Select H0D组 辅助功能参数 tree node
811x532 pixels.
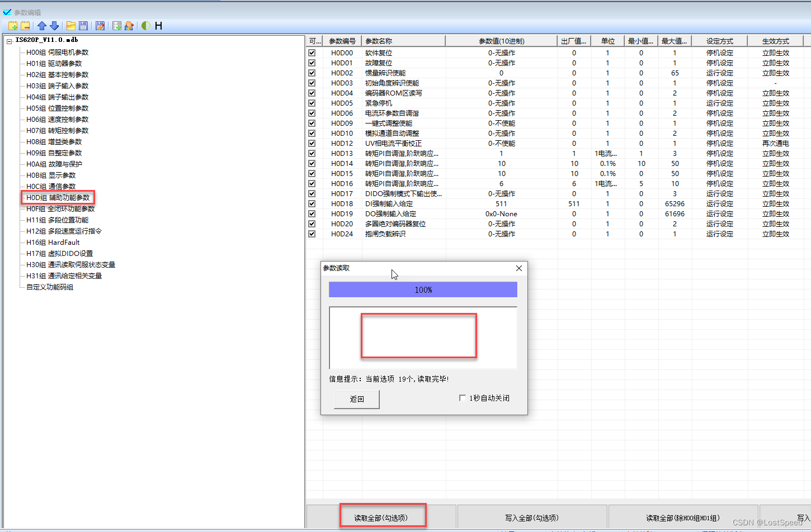coord(58,198)
